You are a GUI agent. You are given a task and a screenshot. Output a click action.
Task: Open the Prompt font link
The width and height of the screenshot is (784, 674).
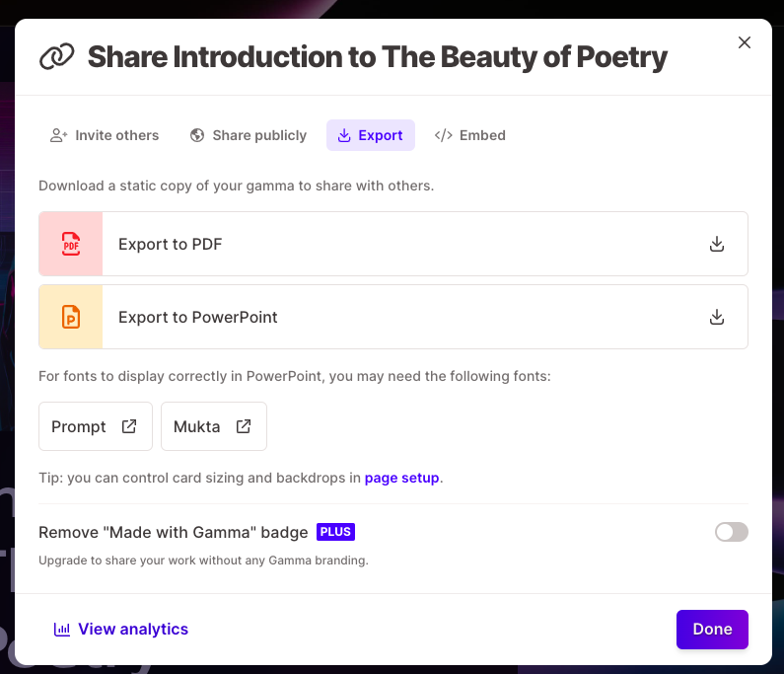tap(96, 426)
